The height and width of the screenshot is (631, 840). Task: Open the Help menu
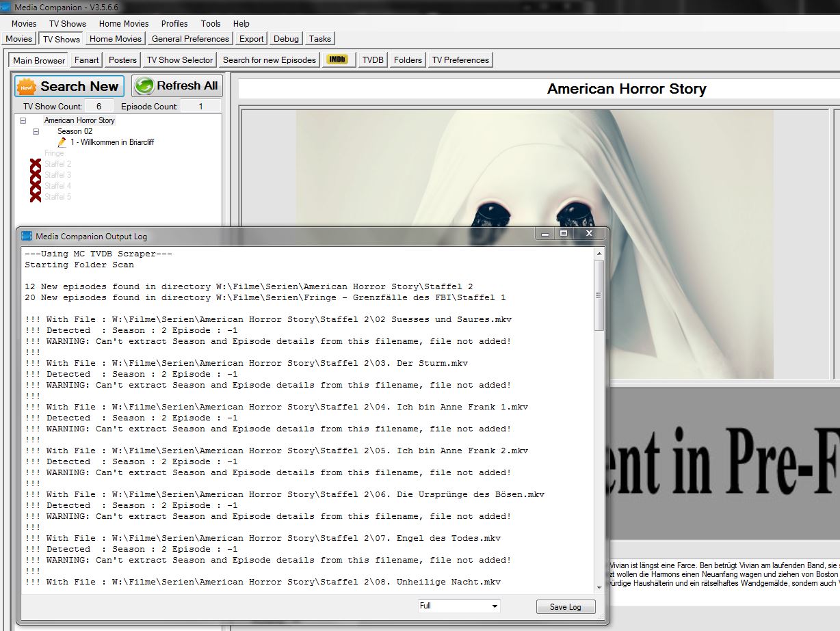(x=241, y=23)
